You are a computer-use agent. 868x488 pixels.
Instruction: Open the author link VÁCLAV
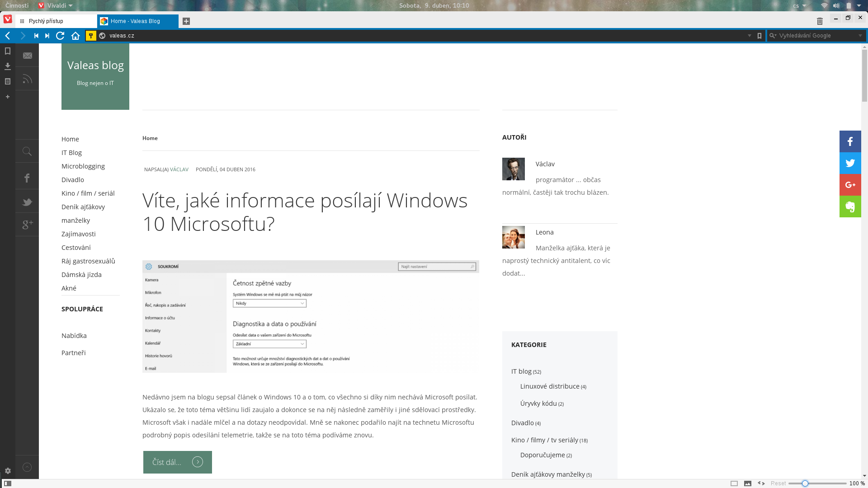point(179,169)
